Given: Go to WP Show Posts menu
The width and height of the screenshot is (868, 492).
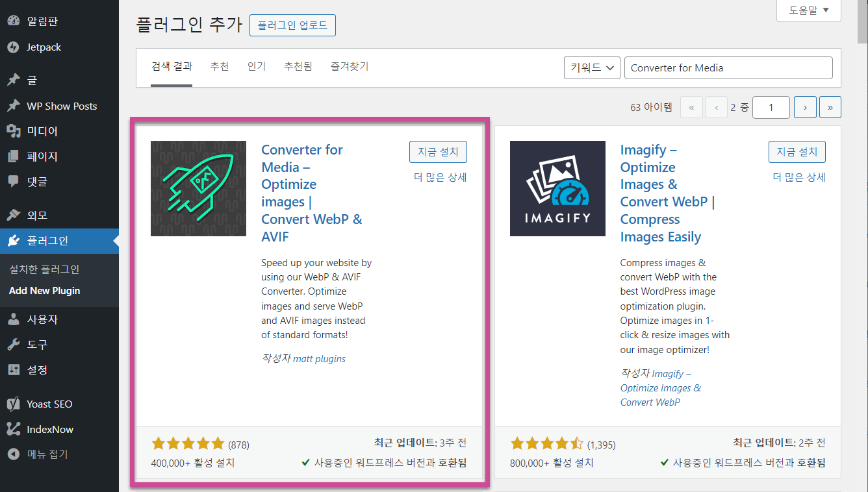Looking at the screenshot, I should pyautogui.click(x=59, y=106).
